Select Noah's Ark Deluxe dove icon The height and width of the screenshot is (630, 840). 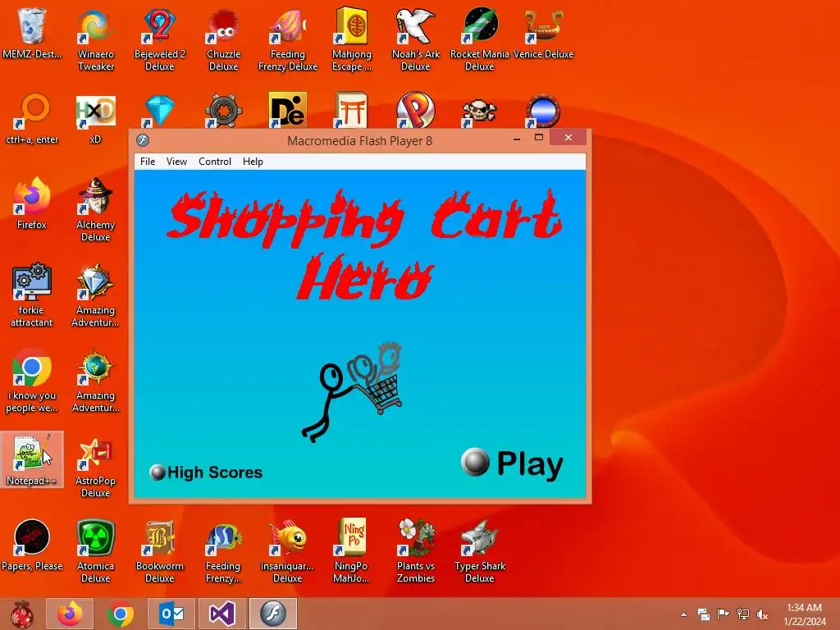416,40
